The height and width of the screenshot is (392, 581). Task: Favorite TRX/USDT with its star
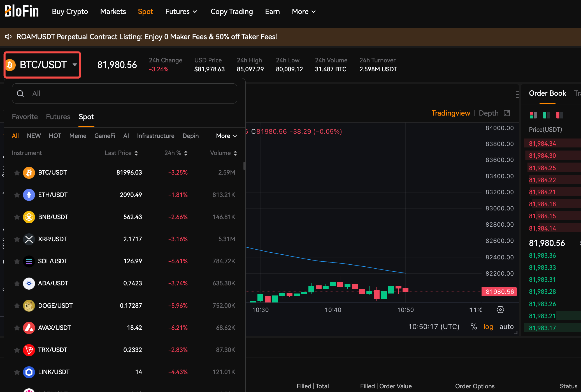pyautogui.click(x=17, y=350)
